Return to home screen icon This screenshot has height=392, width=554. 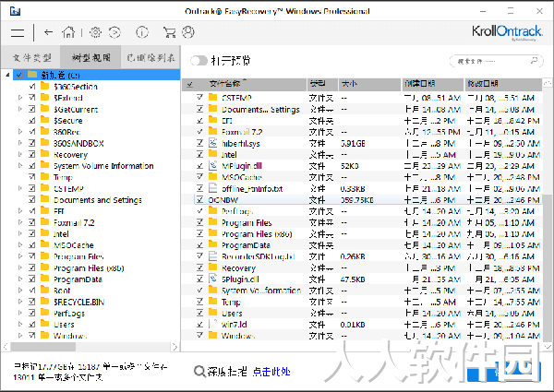[68, 32]
